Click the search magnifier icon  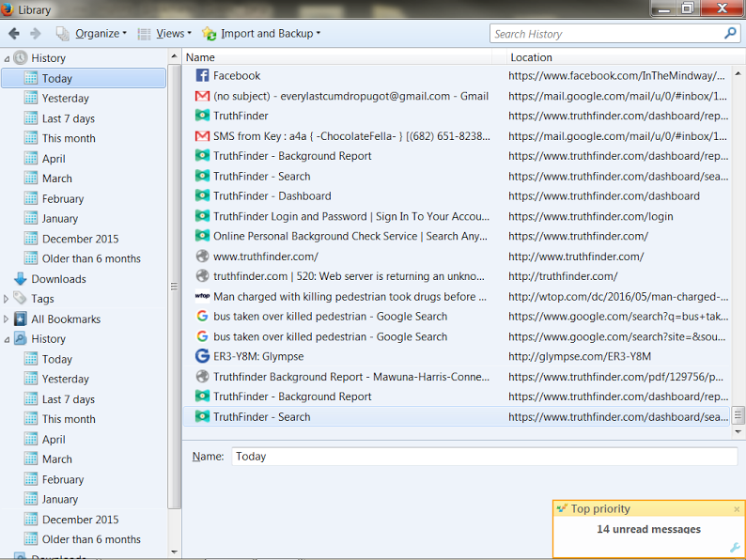(730, 33)
